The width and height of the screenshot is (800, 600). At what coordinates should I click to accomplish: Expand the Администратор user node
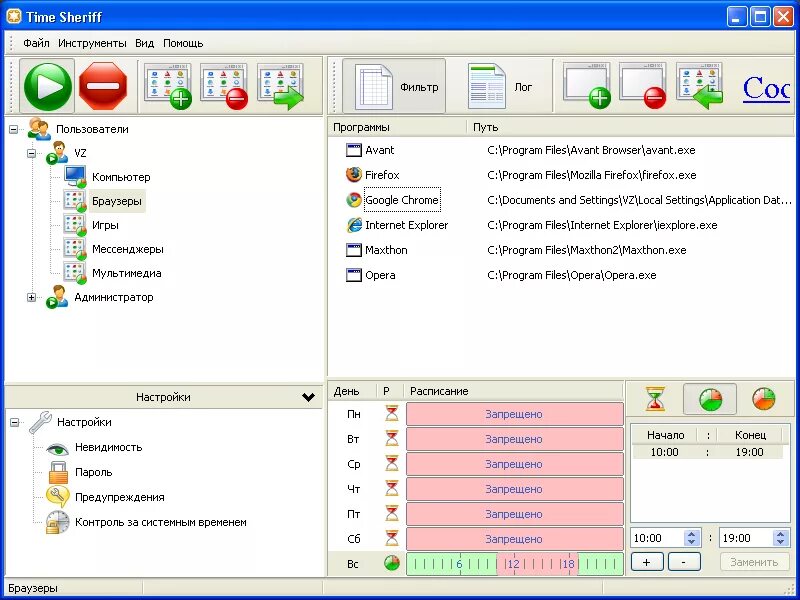32,297
